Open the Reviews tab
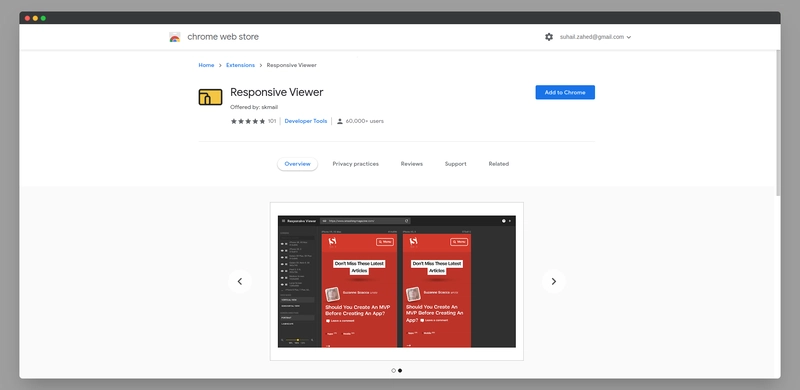This screenshot has width=800, height=390. [x=412, y=164]
